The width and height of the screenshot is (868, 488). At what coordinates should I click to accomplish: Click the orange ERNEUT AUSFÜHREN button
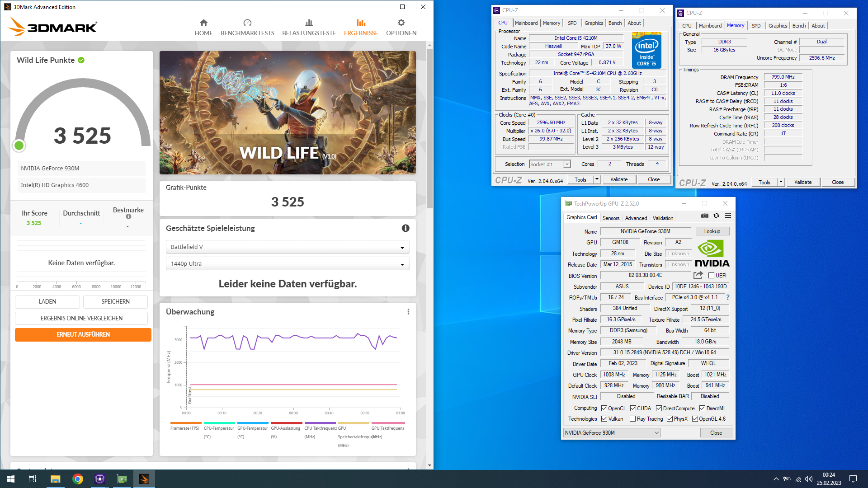(83, 335)
